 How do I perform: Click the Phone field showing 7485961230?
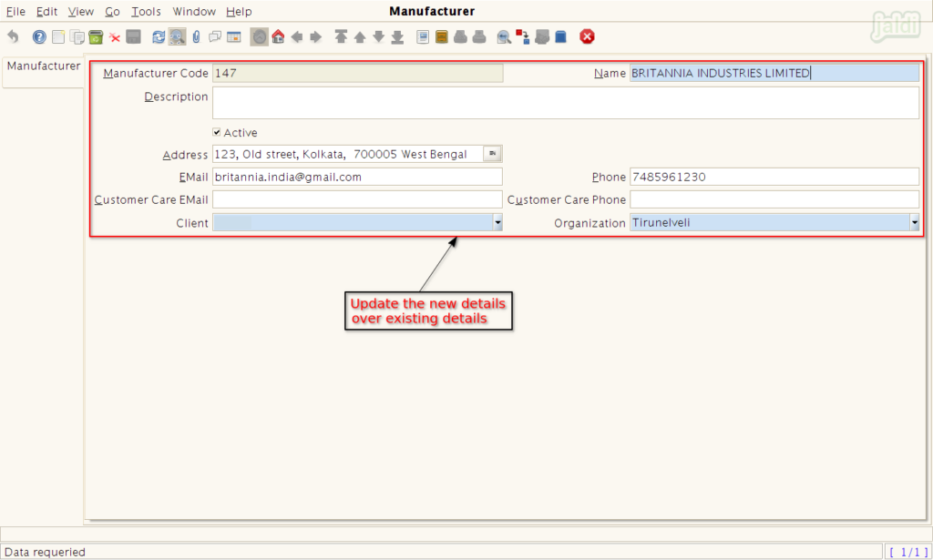774,178
